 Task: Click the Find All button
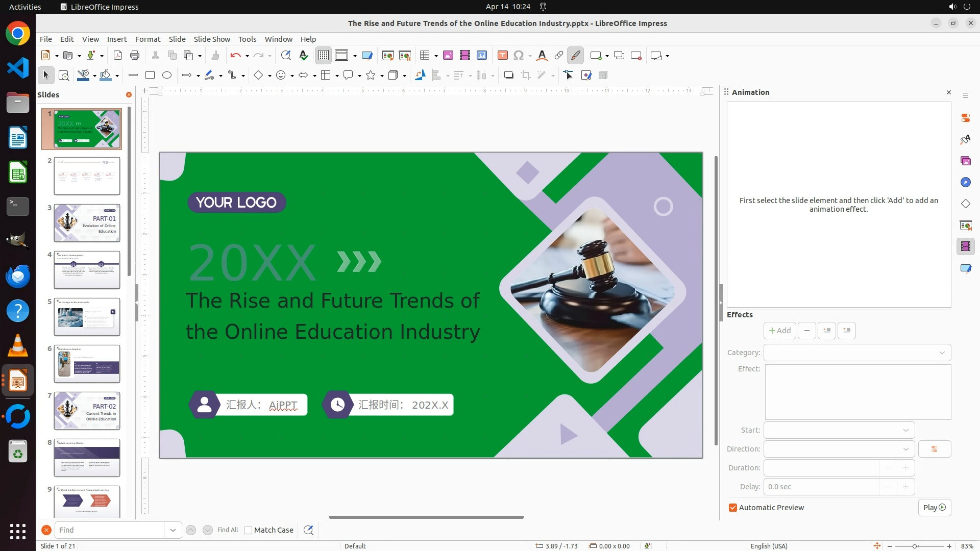click(x=228, y=530)
